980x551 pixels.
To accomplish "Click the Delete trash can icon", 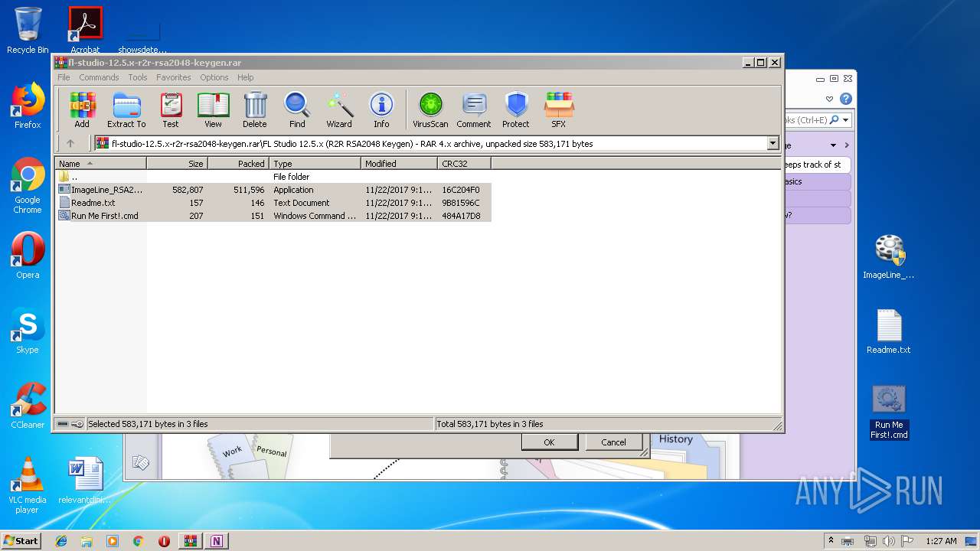I will tap(255, 110).
